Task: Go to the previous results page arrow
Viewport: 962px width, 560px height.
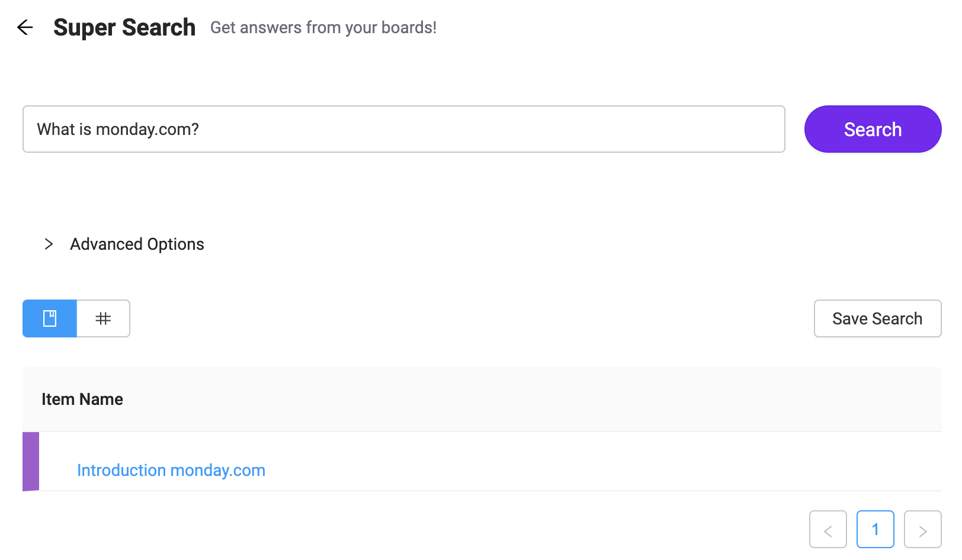Action: (x=828, y=530)
